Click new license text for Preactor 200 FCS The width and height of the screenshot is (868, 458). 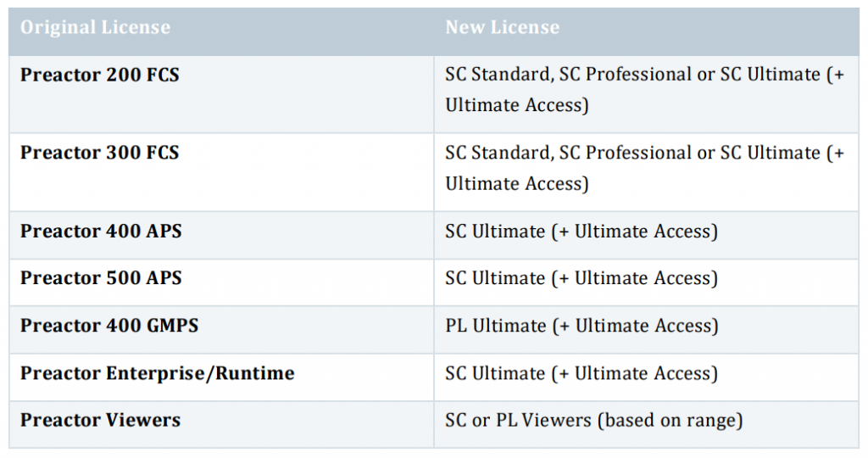click(x=645, y=89)
